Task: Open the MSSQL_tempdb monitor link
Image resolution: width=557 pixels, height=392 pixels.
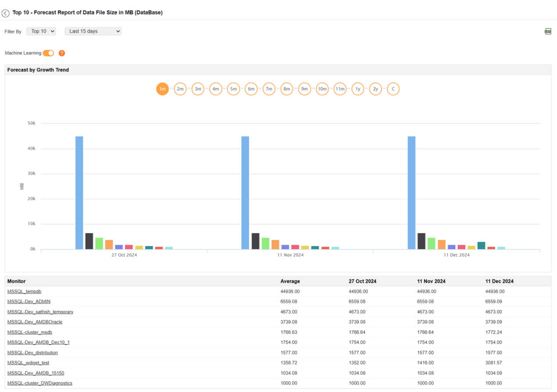Action: click(24, 291)
